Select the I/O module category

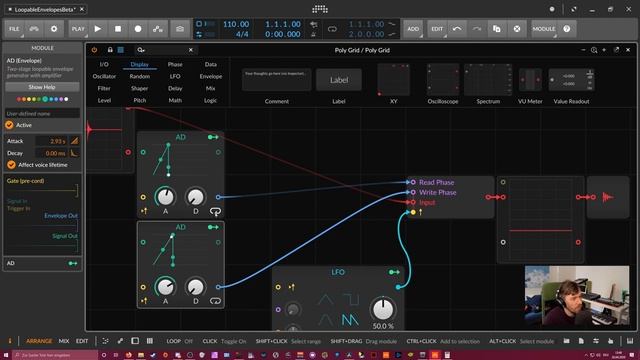(x=104, y=64)
